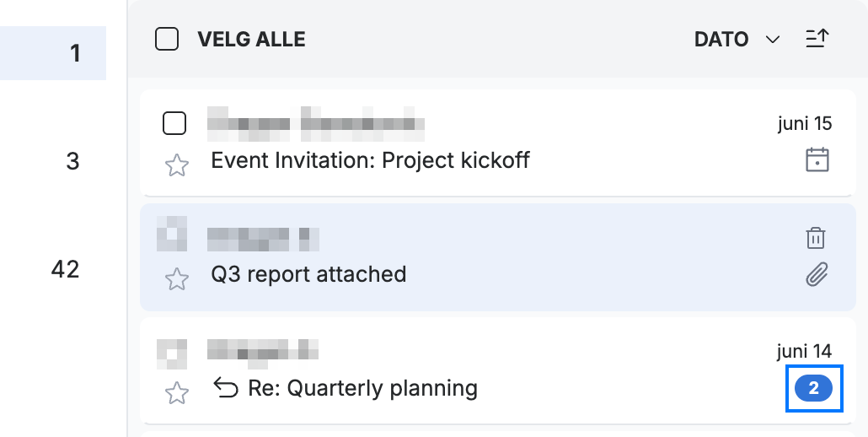Select the sidebar folder with count 42
Screen dimensions: 868x437
(53, 269)
